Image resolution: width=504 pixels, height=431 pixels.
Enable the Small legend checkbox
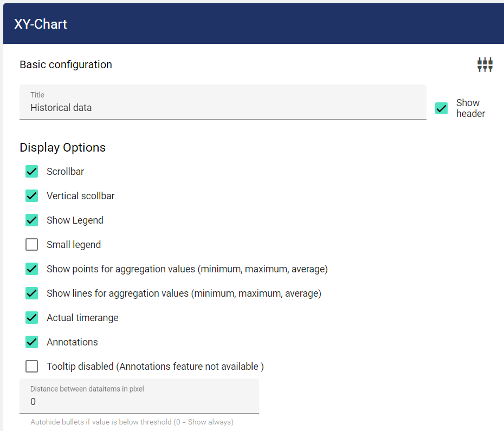pyautogui.click(x=32, y=245)
